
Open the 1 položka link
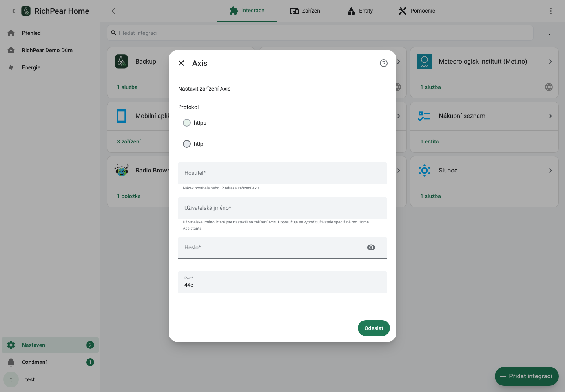pos(129,196)
